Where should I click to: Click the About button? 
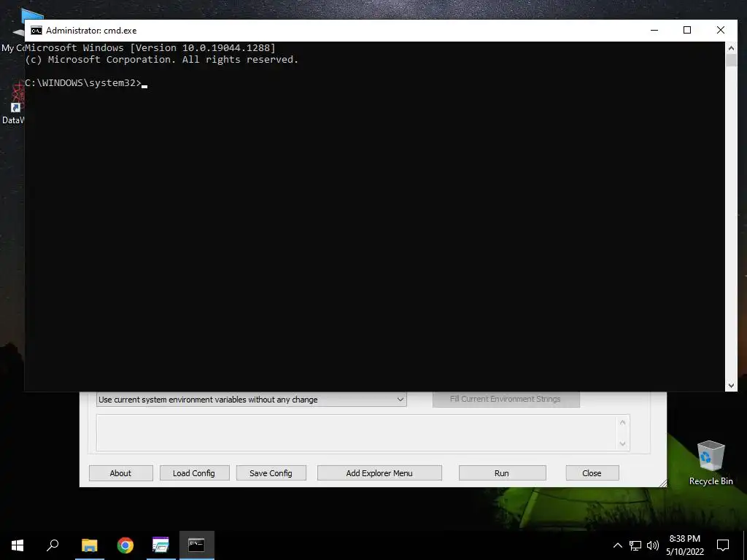[120, 473]
